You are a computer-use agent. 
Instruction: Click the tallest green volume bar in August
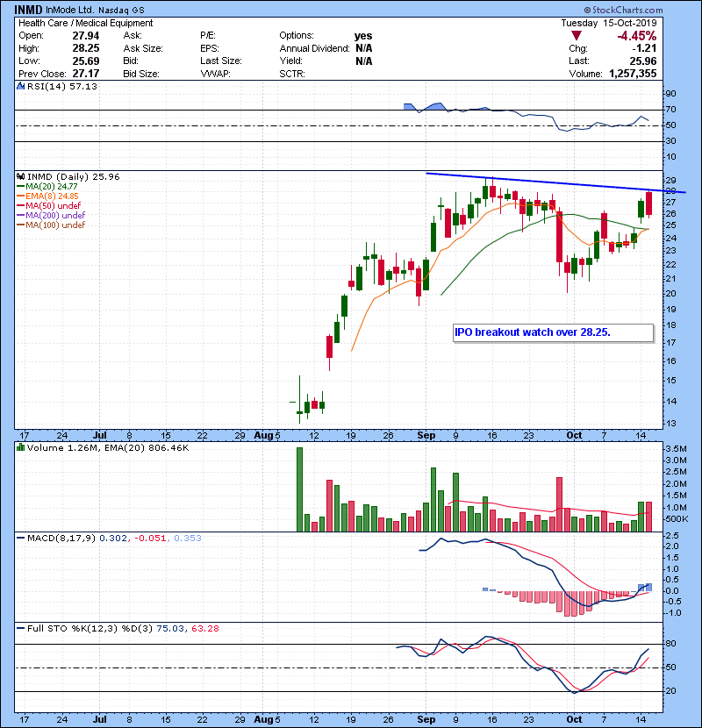(x=299, y=489)
